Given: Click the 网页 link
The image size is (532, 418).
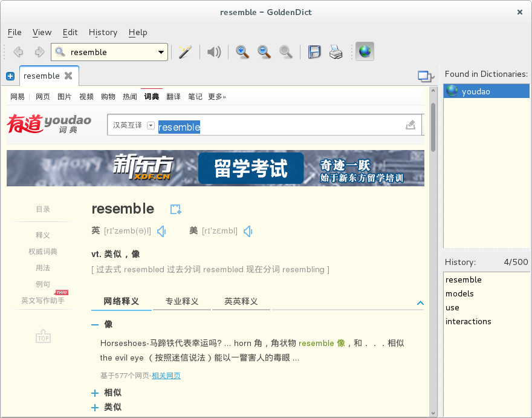Looking at the screenshot, I should pyautogui.click(x=43, y=97).
